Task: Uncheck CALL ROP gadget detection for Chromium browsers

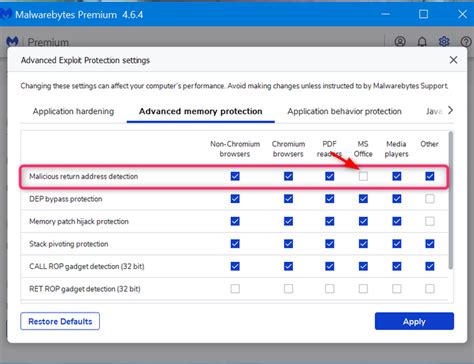Action: coord(288,266)
